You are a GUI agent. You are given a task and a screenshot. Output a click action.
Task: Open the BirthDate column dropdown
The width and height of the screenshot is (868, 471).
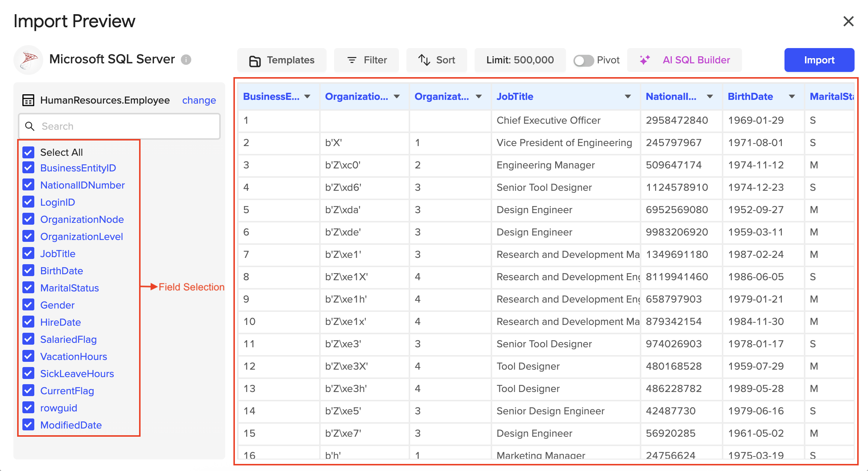tap(792, 96)
